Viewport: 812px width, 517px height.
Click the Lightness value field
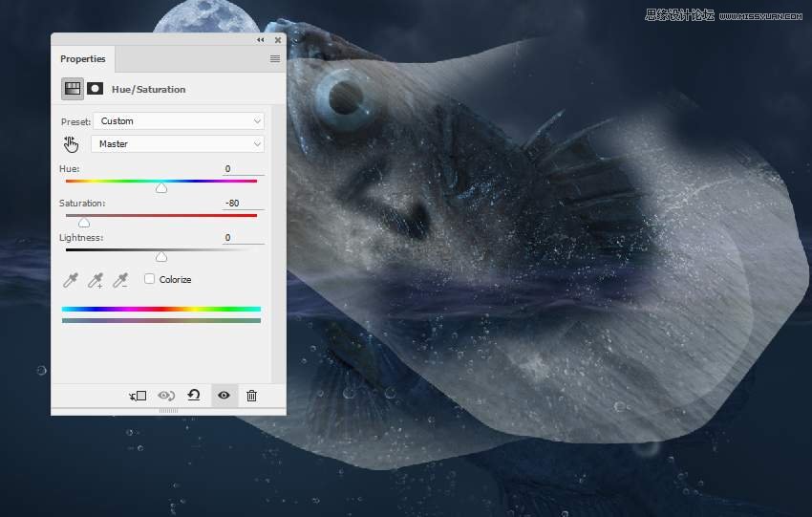coord(243,238)
